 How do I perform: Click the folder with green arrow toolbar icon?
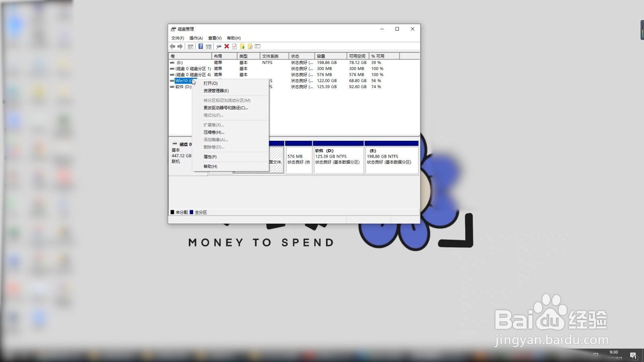[242, 47]
